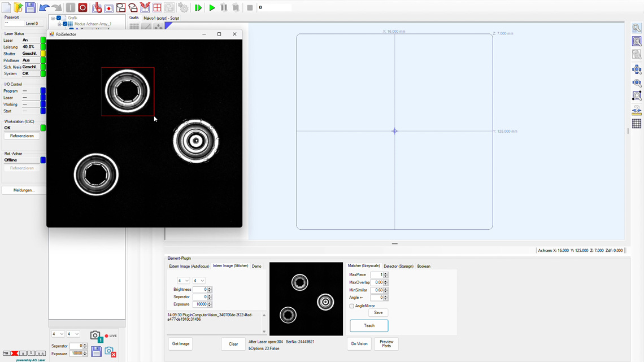This screenshot has height=362, width=644.
Task: Click the Save floppy disk icon in top toolbar
Action: (31, 8)
